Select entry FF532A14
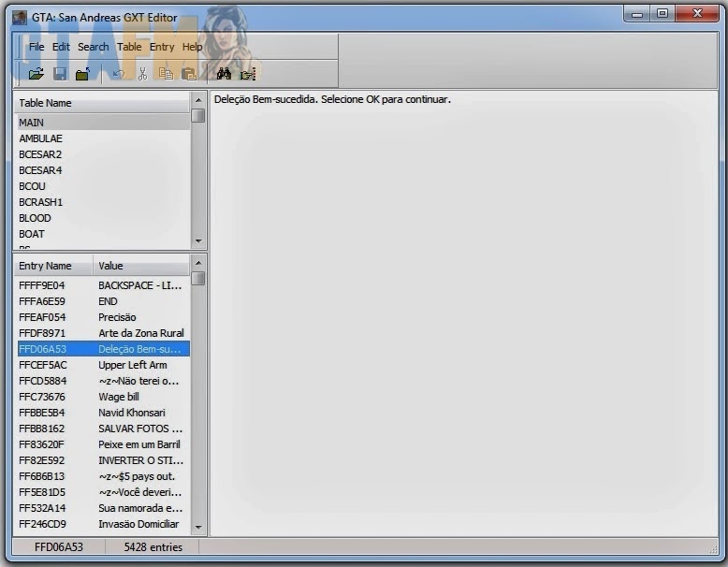 coord(103,508)
